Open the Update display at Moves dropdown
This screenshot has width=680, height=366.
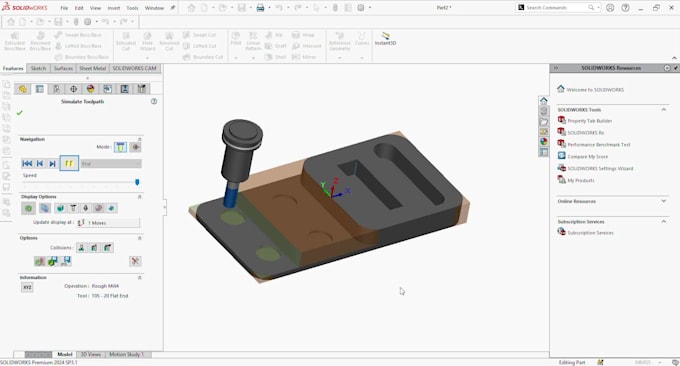tap(108, 222)
